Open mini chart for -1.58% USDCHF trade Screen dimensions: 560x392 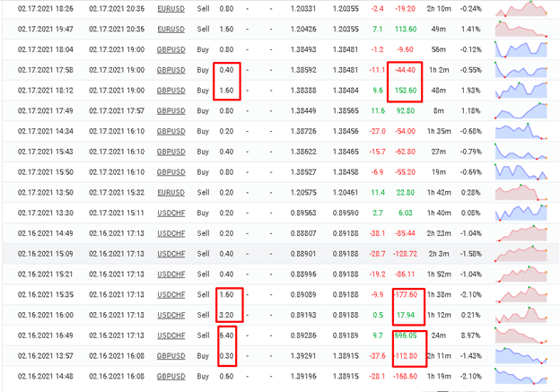521,254
